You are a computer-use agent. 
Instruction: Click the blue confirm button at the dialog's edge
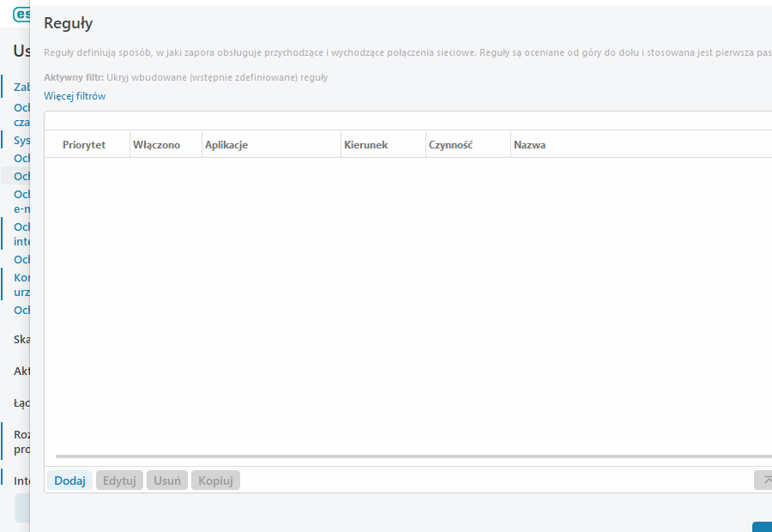(762, 526)
